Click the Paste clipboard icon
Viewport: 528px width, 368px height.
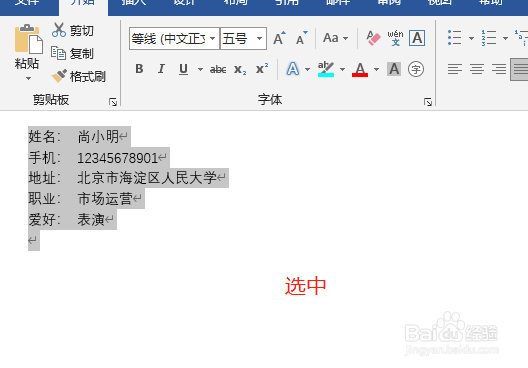coord(28,39)
